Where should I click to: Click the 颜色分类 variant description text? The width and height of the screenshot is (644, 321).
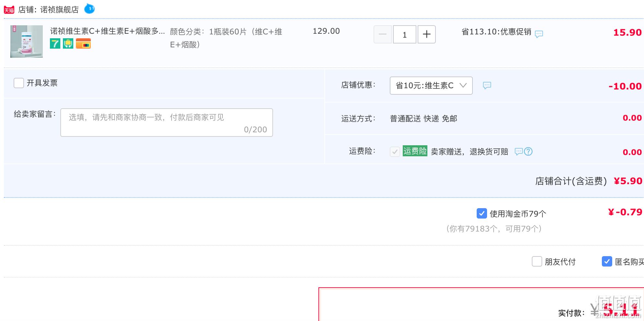(226, 38)
